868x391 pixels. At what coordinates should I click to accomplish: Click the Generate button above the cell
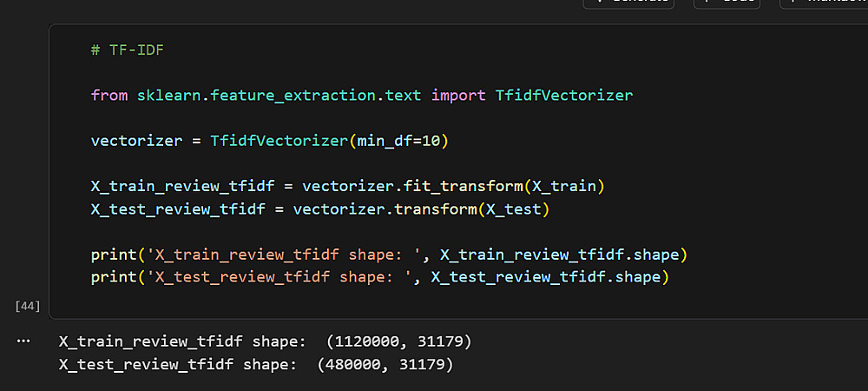point(629,3)
